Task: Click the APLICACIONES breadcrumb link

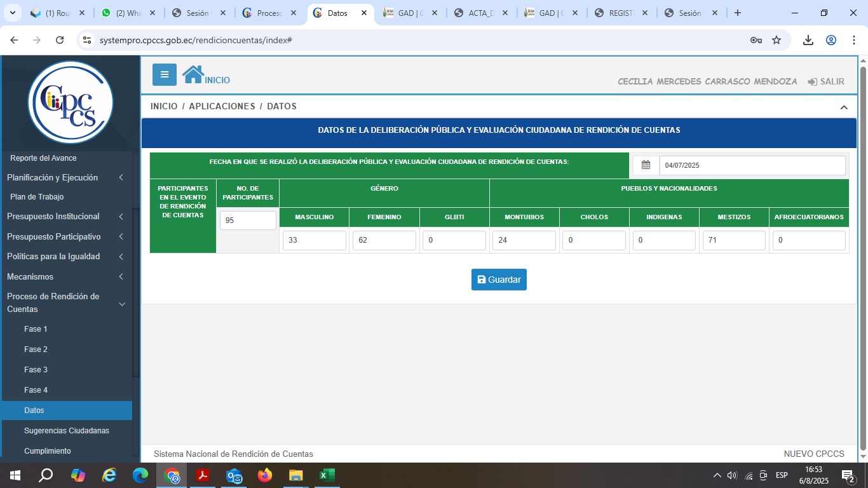Action: click(x=222, y=106)
